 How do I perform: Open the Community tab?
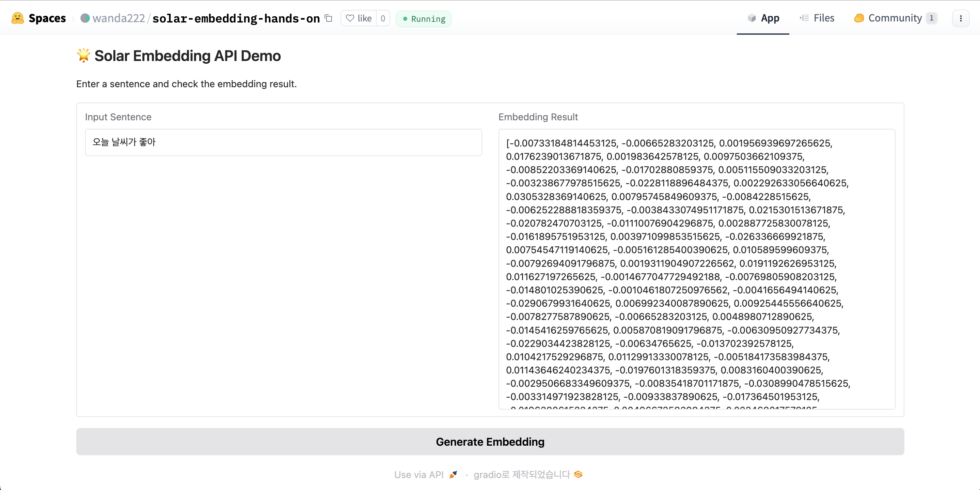[x=895, y=18]
